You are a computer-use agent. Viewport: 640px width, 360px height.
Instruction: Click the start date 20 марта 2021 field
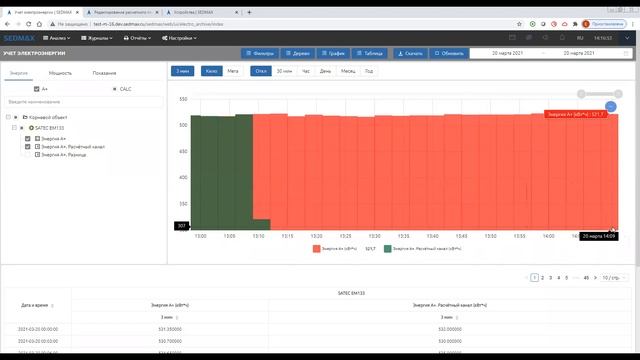507,53
